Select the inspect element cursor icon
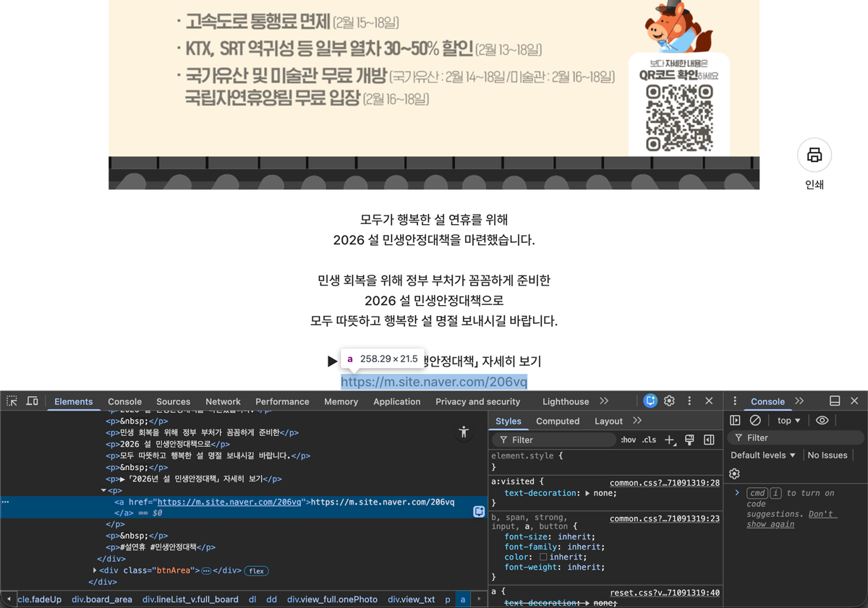 click(12, 401)
